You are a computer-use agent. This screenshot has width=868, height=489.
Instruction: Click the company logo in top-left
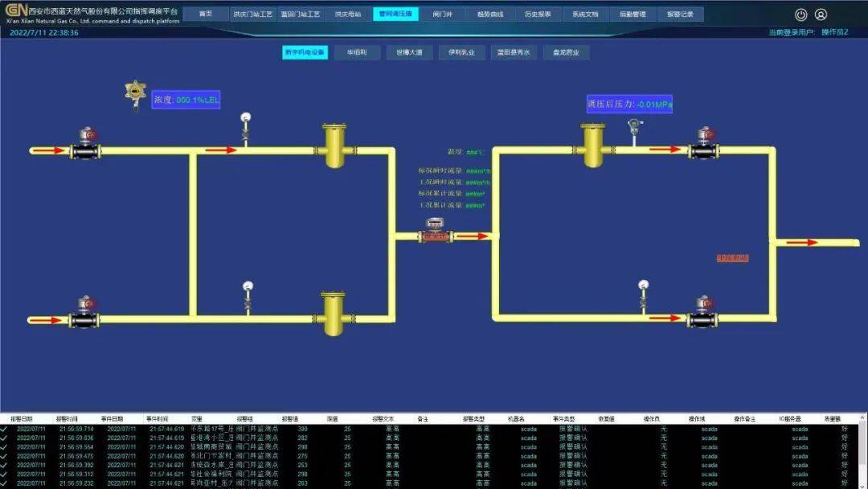(x=16, y=10)
